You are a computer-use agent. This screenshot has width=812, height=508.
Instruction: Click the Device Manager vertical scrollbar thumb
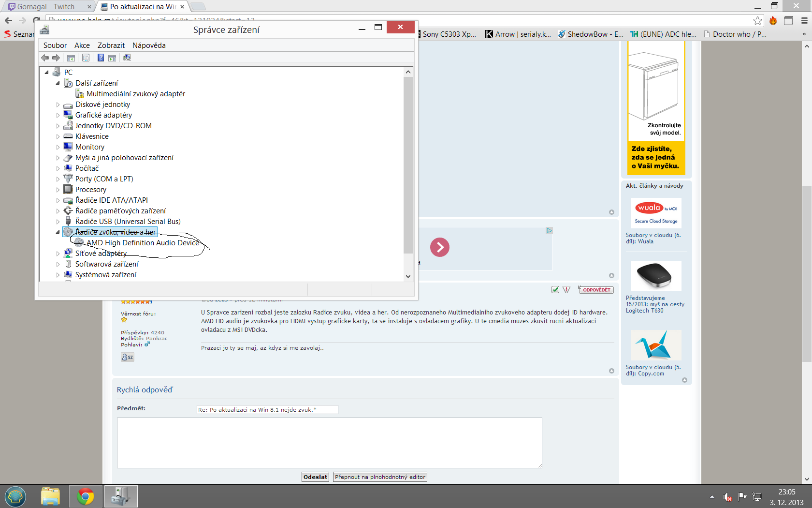tap(408, 164)
